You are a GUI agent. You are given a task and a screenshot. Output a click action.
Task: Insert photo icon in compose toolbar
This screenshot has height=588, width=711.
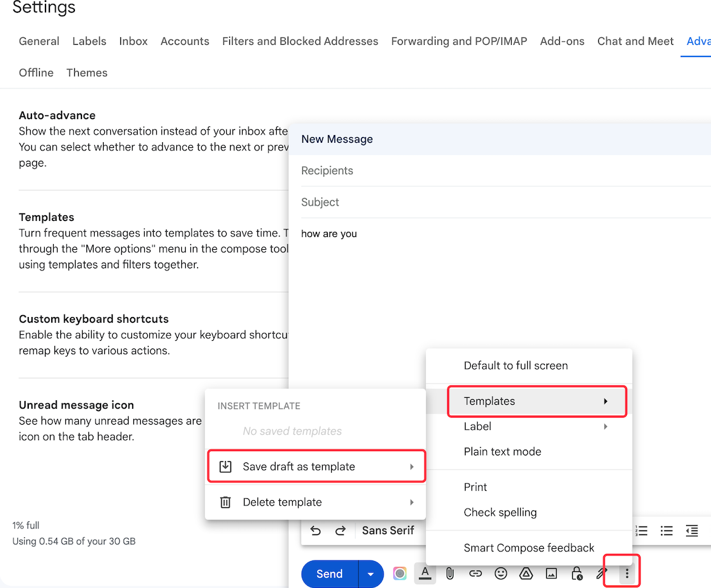(x=552, y=573)
